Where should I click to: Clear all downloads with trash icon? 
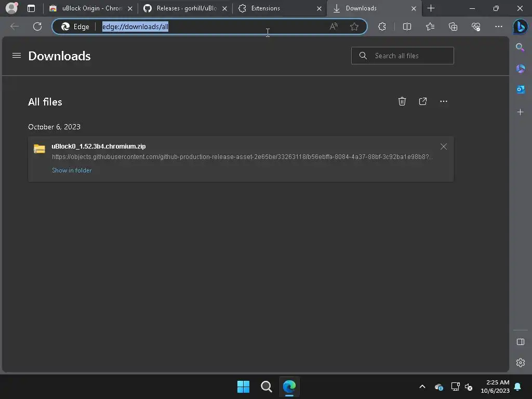point(402,101)
